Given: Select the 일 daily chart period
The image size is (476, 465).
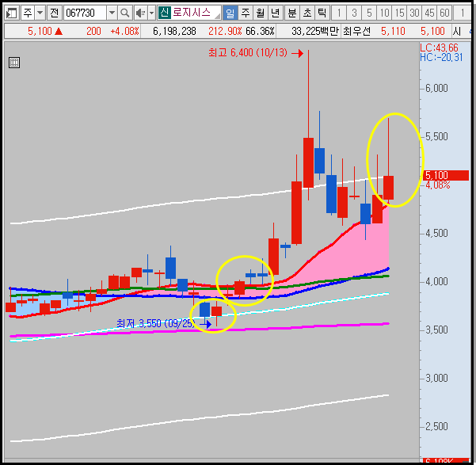Looking at the screenshot, I should 230,13.
